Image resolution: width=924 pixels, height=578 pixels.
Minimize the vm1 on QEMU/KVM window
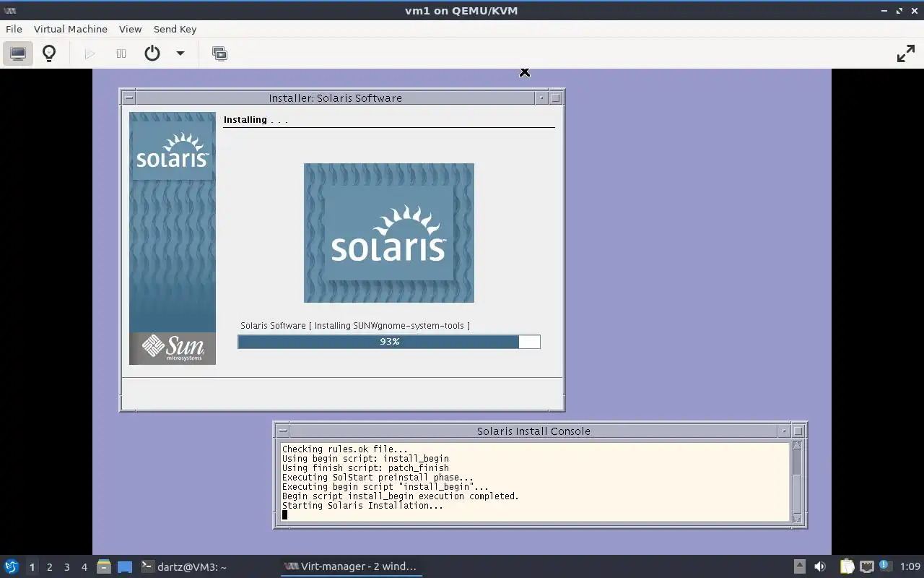[885, 10]
